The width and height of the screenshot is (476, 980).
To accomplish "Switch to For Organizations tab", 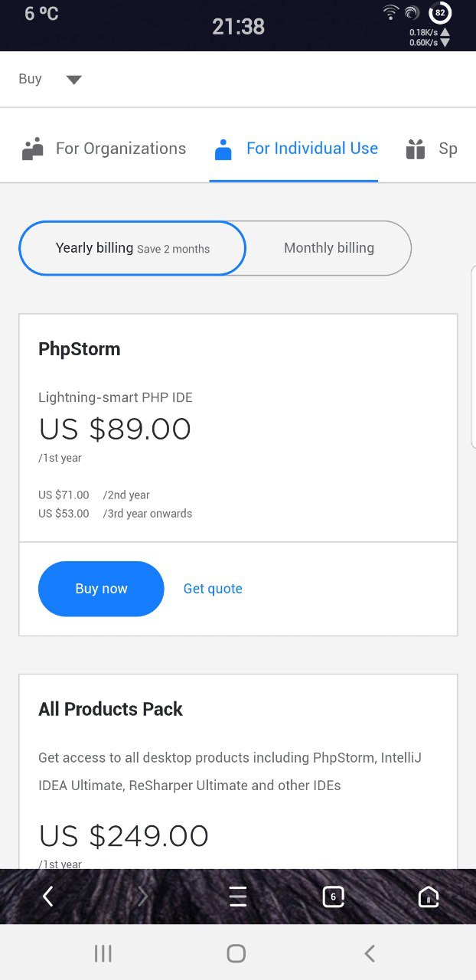I will click(x=120, y=149).
